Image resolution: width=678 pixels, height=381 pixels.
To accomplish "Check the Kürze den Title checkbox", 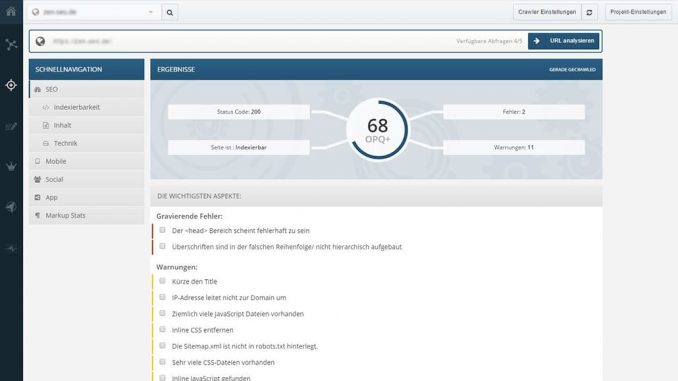I will [162, 281].
